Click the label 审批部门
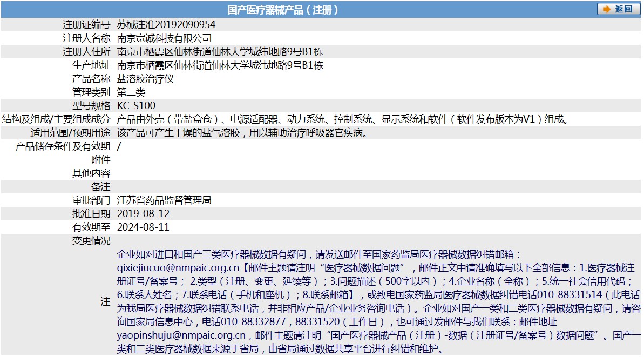The image size is (644, 357). 91,200
